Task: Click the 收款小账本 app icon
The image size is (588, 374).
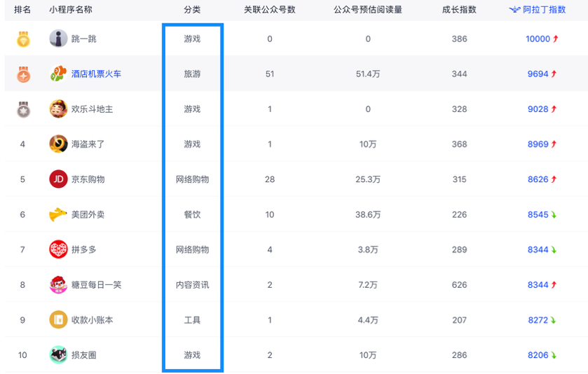Action: point(58,320)
